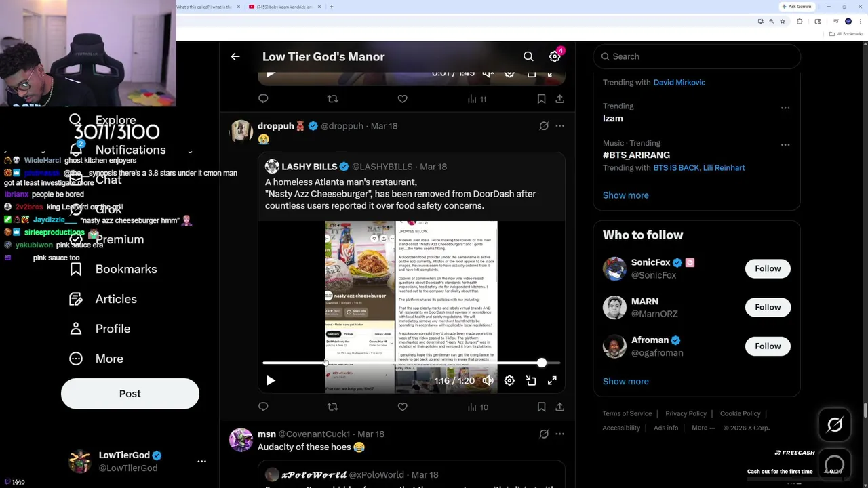
Task: Repost the post showing 11 views
Action: point(332,99)
